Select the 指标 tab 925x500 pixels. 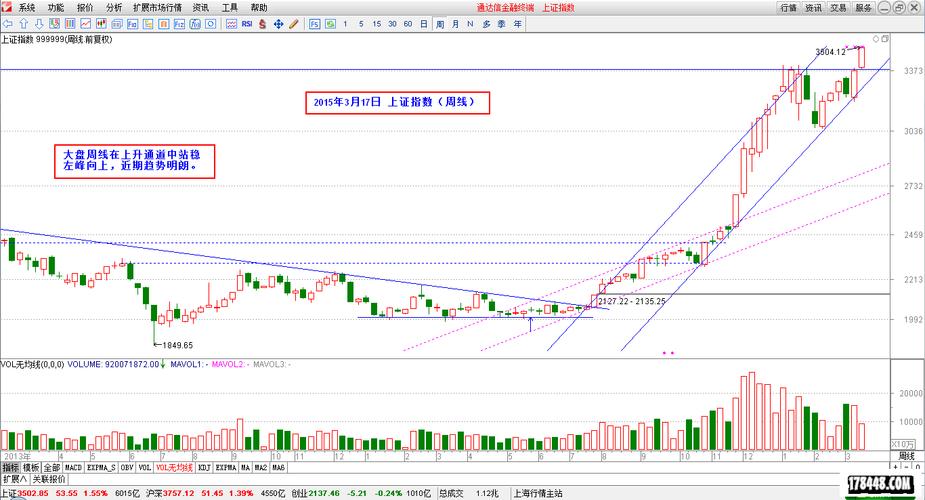pyautogui.click(x=11, y=468)
